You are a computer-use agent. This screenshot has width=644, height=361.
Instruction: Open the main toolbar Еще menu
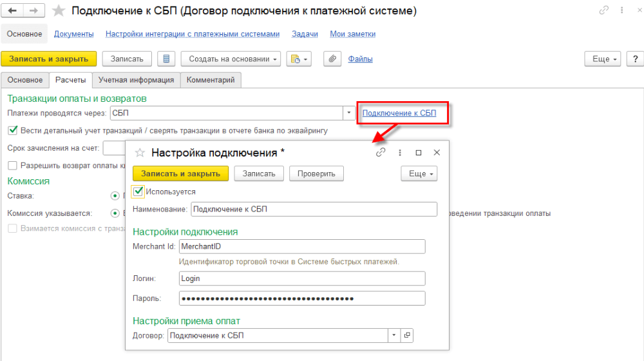click(x=603, y=59)
